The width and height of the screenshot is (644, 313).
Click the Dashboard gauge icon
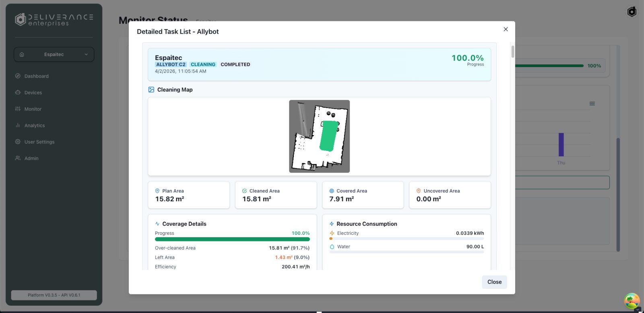click(18, 76)
